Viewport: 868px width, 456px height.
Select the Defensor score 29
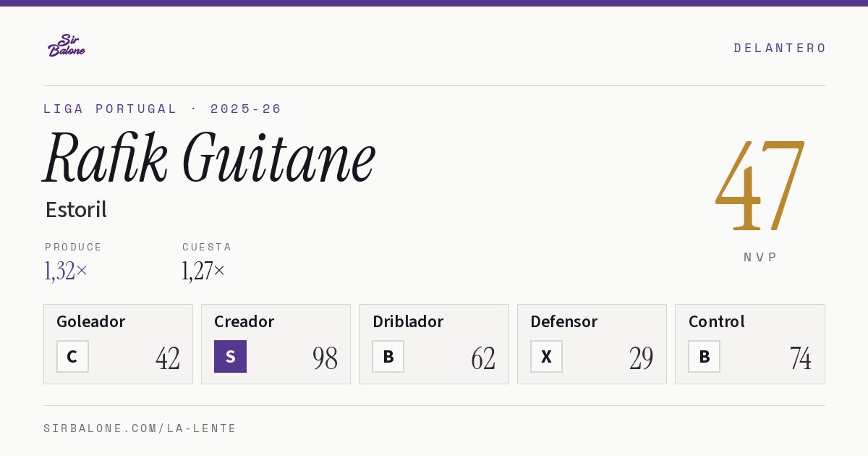[641, 358]
